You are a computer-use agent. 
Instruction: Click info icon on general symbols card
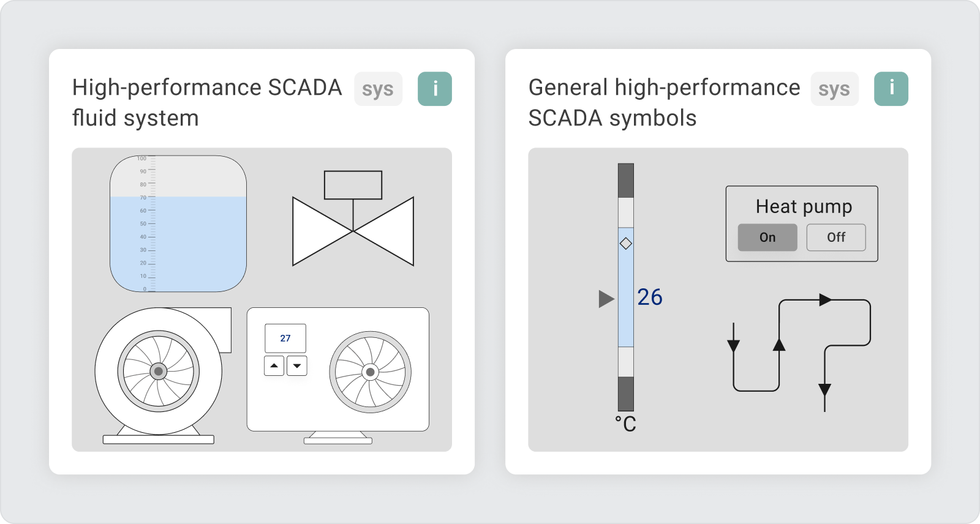coord(891,89)
